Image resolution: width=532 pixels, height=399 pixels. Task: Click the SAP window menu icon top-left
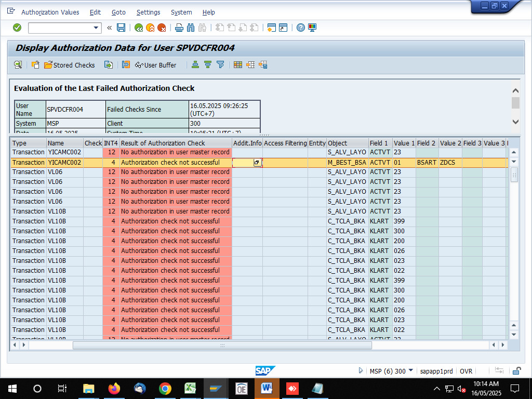11,11
